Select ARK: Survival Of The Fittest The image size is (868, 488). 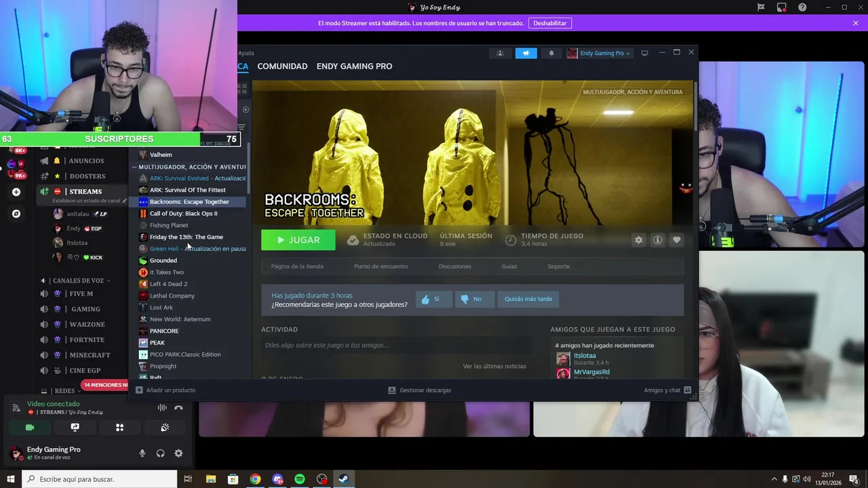[x=187, y=190]
